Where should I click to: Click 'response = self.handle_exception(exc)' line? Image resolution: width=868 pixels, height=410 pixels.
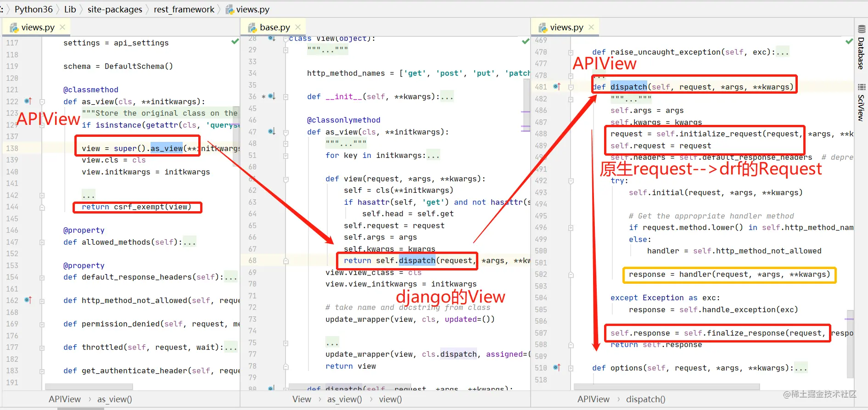(x=713, y=309)
